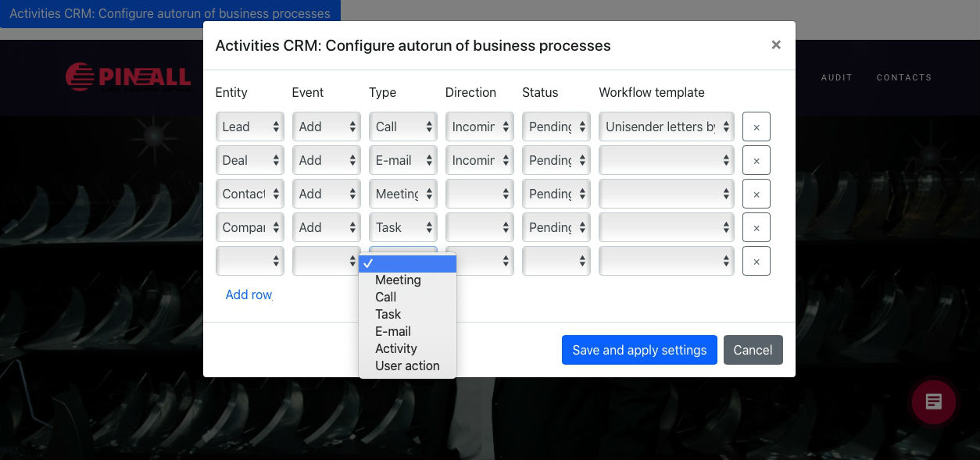Image resolution: width=980 pixels, height=460 pixels.
Task: Expand the Unisender letters workflow template dropdown
Action: (666, 127)
